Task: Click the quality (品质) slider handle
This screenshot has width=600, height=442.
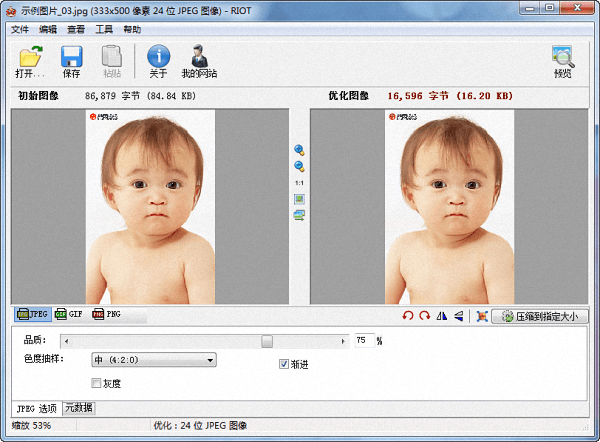Action: [267, 341]
